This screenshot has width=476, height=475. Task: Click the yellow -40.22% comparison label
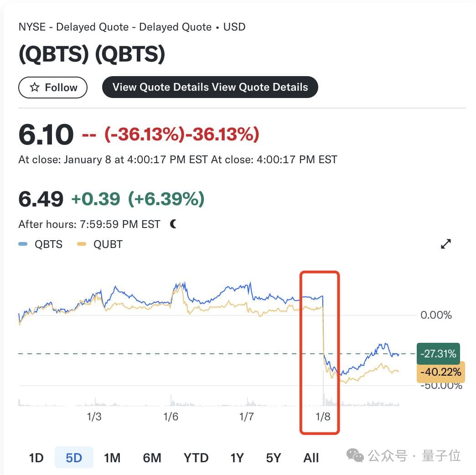pyautogui.click(x=441, y=372)
